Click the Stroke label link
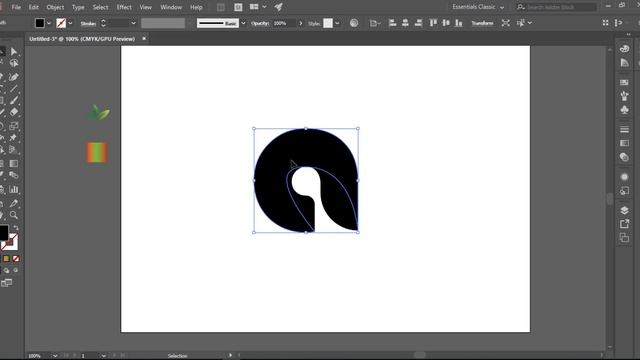 tap(88, 24)
